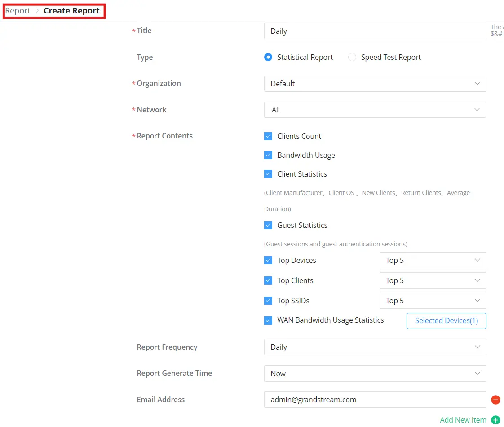Uncheck WAN Bandwidth Usage Statistics checkbox

click(x=268, y=320)
